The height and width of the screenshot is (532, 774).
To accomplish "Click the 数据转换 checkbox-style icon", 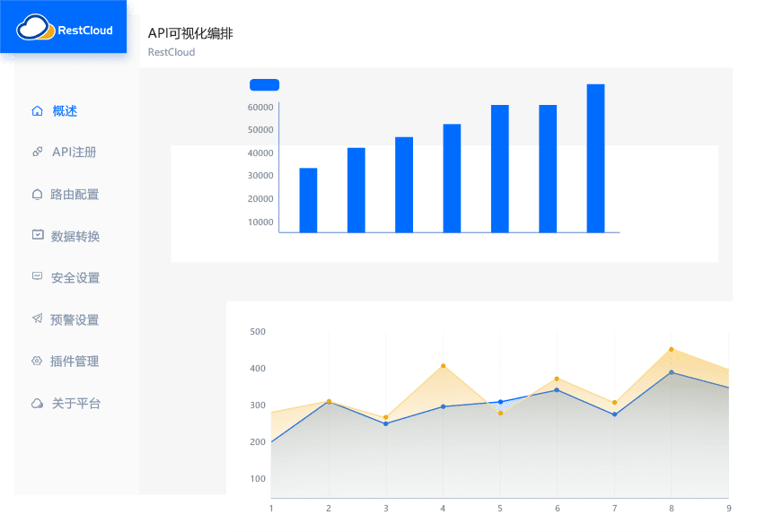I will pyautogui.click(x=37, y=235).
